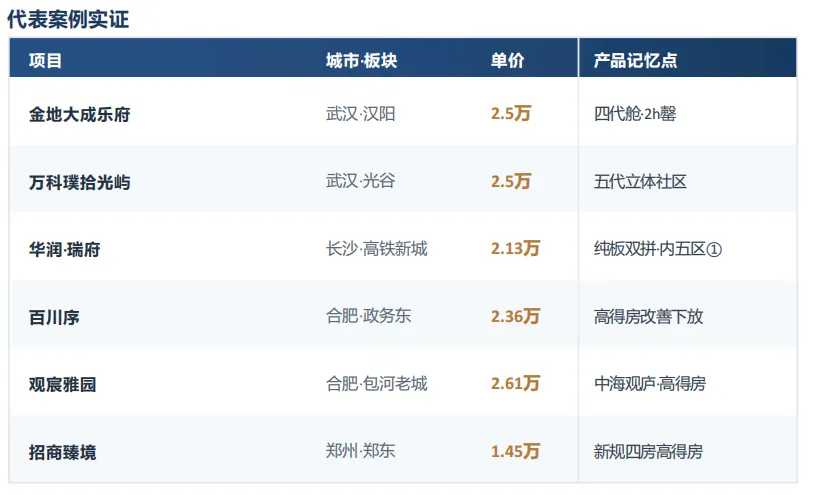This screenshot has width=819, height=495.
Task: Click project name 万科璞拾光屿
Action: [x=79, y=182]
